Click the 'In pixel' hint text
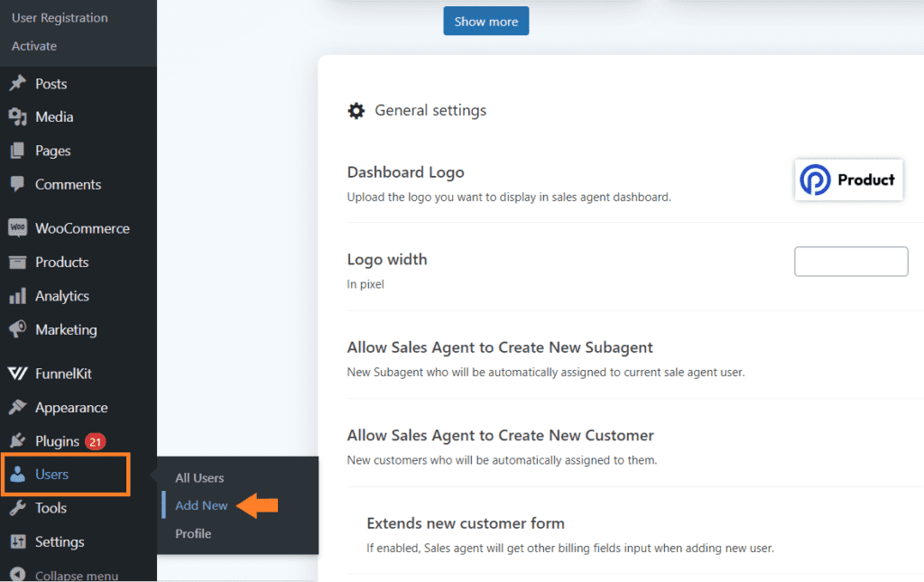 click(365, 284)
